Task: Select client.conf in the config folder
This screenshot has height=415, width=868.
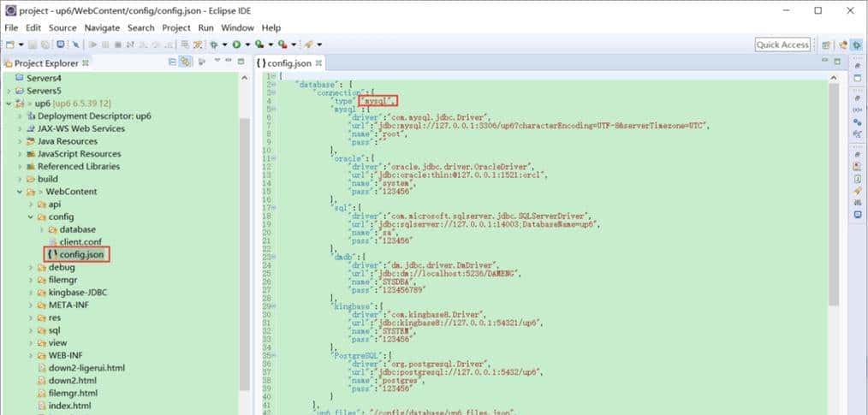Action: pos(81,242)
